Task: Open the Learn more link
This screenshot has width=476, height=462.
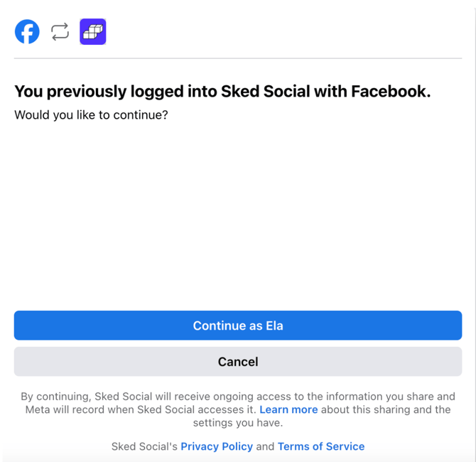Action: point(288,409)
